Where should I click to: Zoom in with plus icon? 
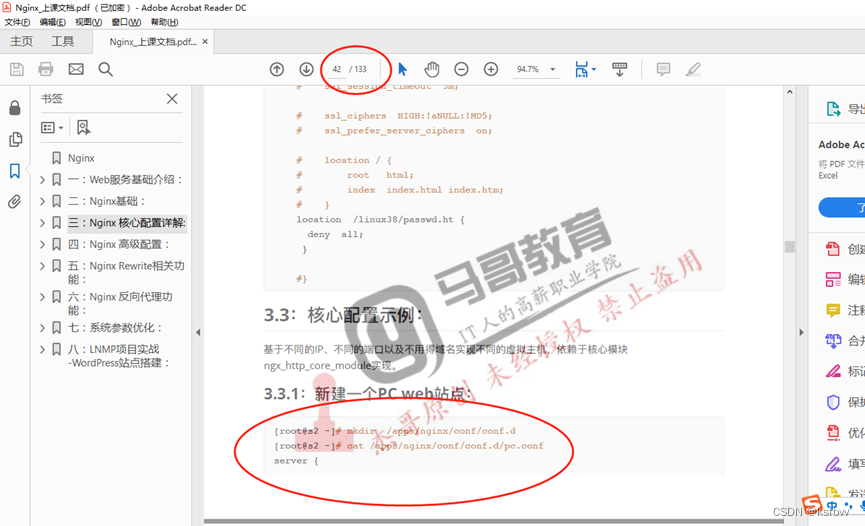491,69
